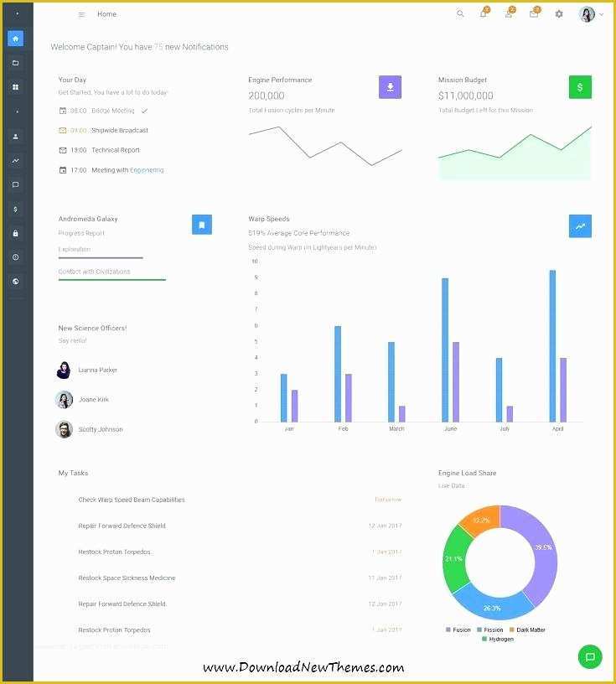Open the notifications bell in top bar

click(484, 13)
